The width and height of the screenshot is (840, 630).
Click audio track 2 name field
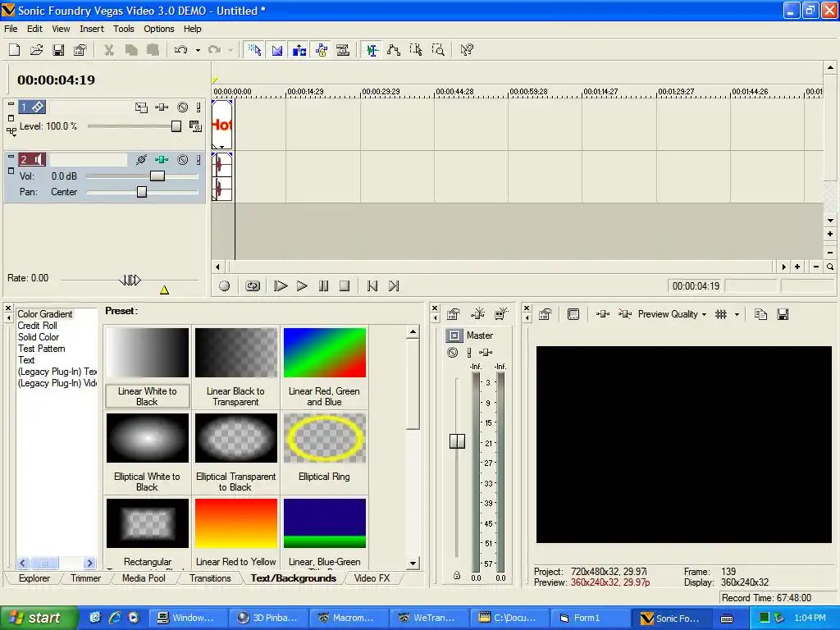coord(89,160)
